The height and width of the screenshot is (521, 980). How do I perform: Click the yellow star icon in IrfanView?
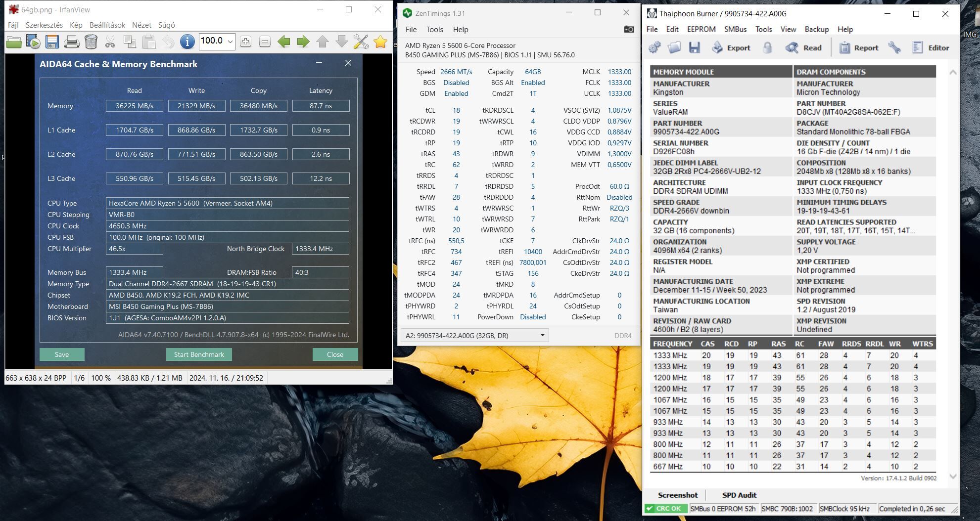coord(380,42)
